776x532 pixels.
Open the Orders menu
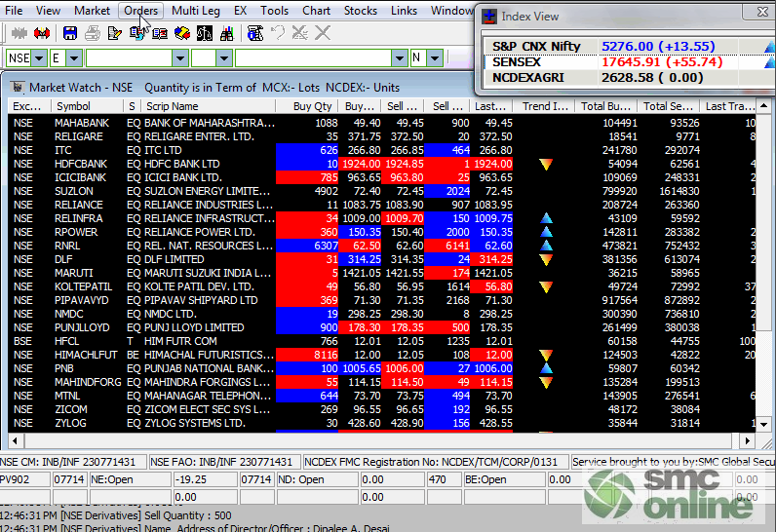[x=140, y=11]
